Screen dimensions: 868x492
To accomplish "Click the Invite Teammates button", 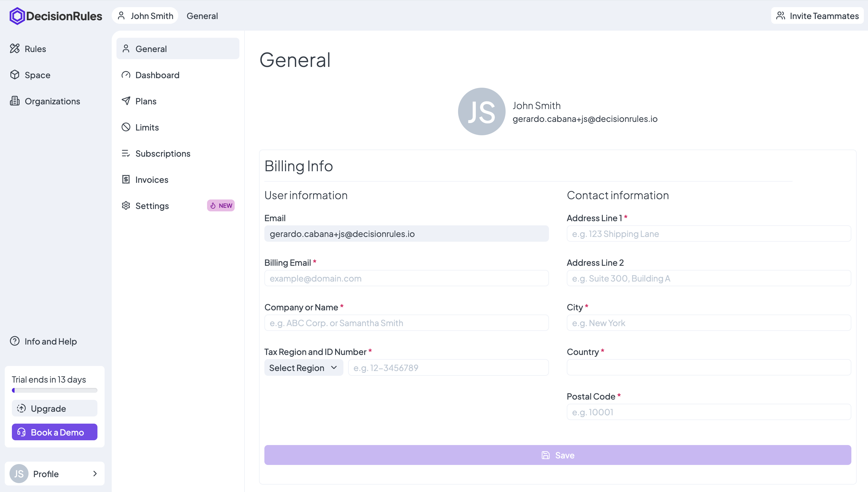I will pyautogui.click(x=817, y=16).
